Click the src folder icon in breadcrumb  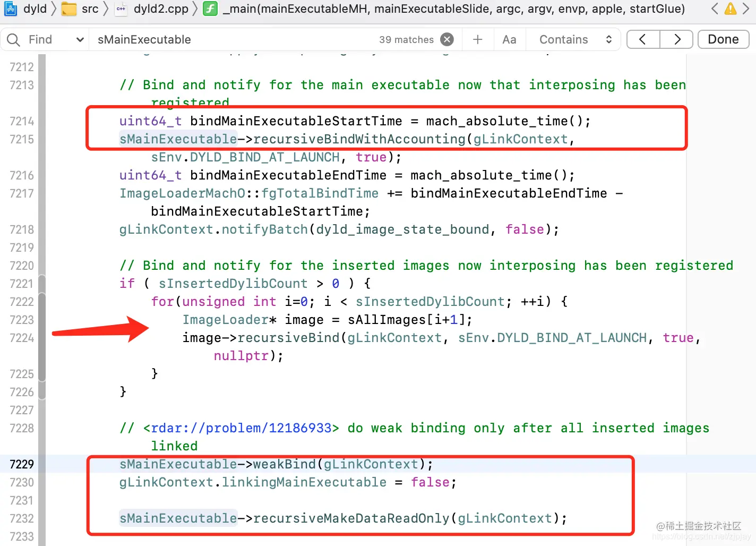[69, 9]
